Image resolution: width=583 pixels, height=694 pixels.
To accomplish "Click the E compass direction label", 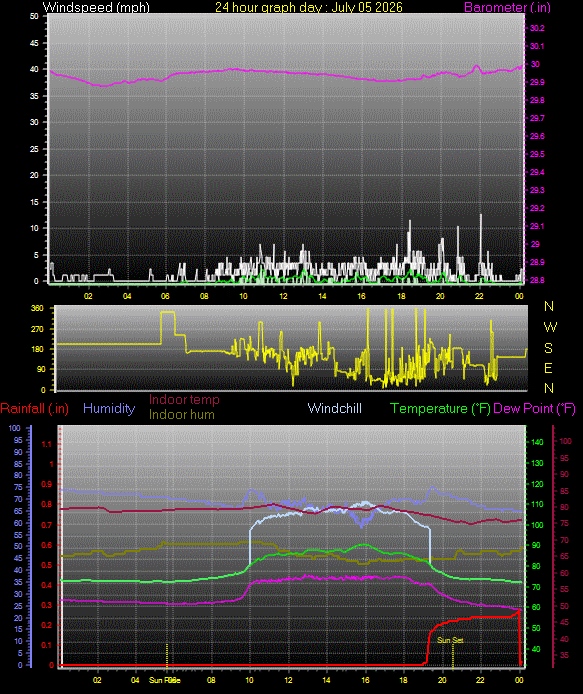I will coord(548,368).
